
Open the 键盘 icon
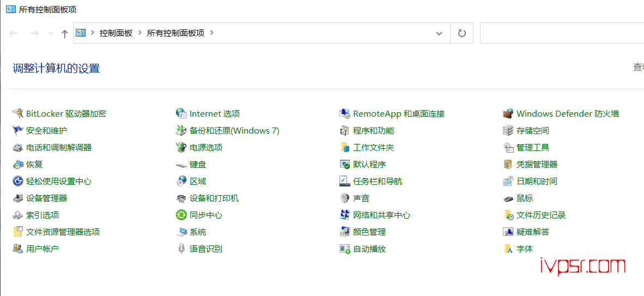181,165
